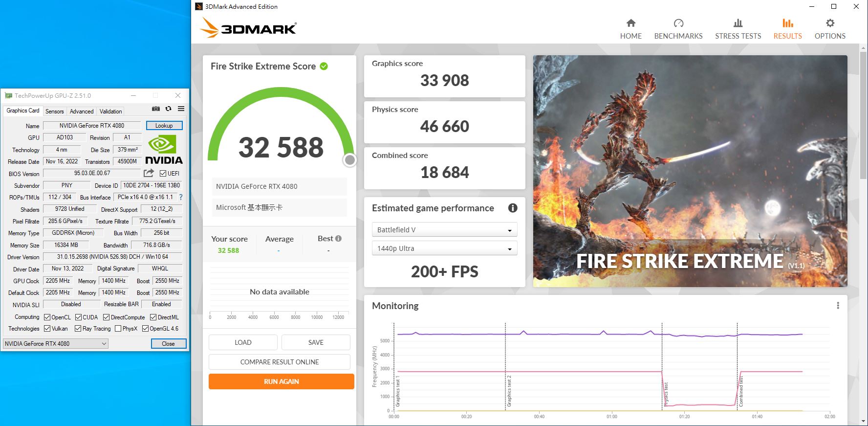
Task: Toggle the OpenGL 4.6 checkbox
Action: 145,329
